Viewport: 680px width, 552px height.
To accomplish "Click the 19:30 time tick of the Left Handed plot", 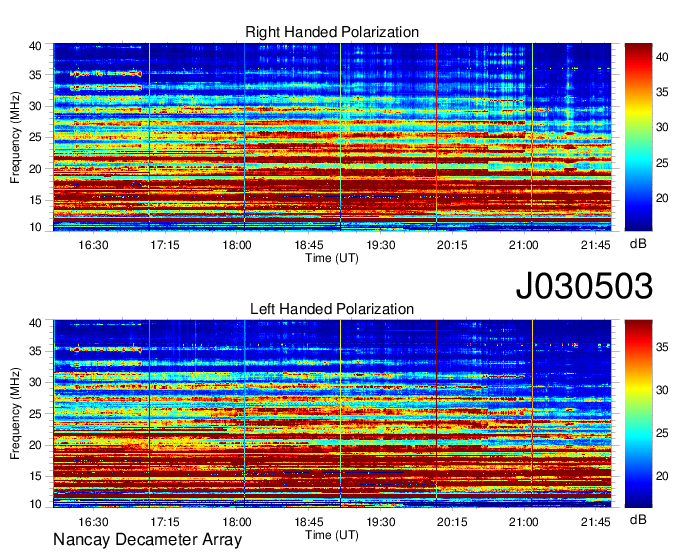I will 381,522.
